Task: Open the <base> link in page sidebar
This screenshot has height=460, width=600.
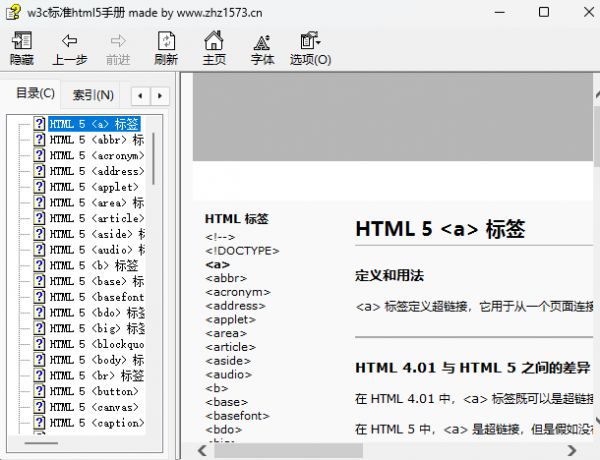Action: [227, 402]
